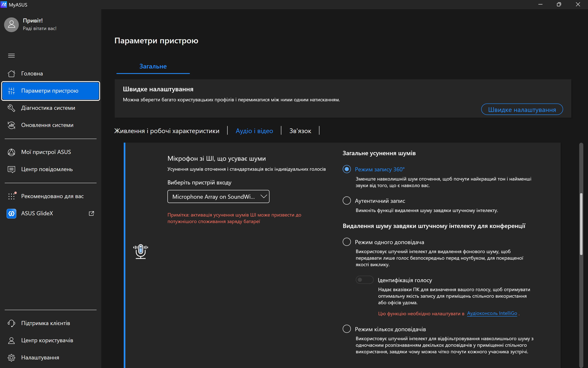Open Налаштування menu item
588x368 pixels.
click(51, 358)
